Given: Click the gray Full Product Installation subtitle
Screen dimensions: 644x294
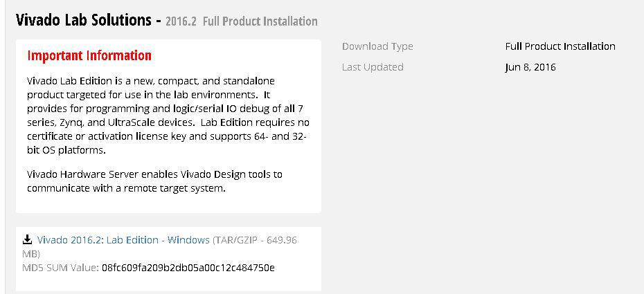Looking at the screenshot, I should pyautogui.click(x=260, y=21).
